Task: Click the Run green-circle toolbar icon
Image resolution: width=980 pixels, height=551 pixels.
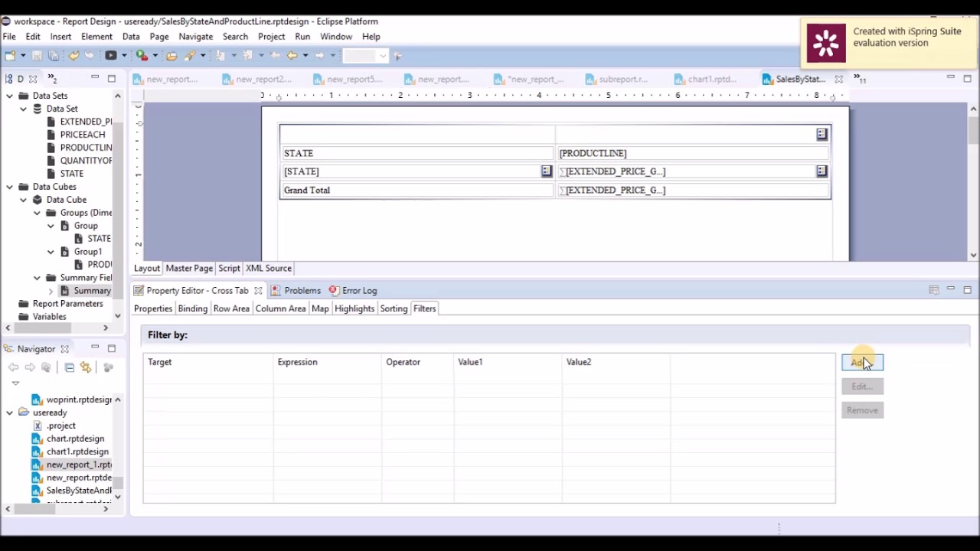Action: click(x=141, y=56)
